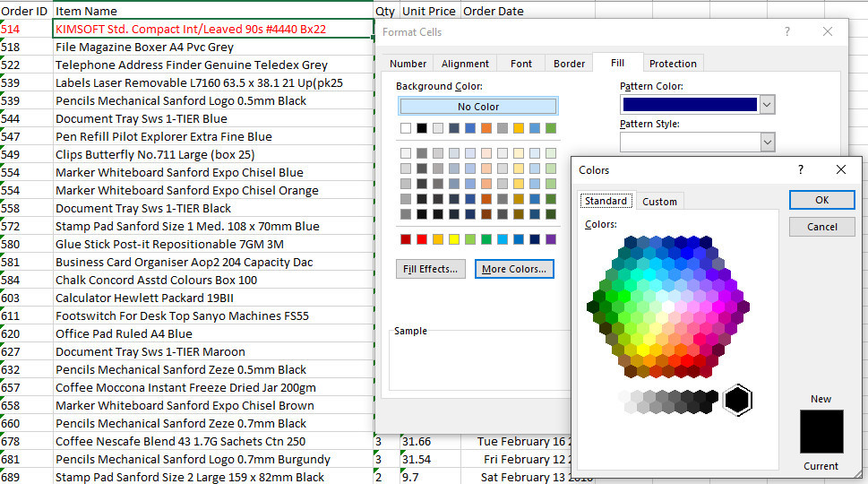Pick the green theme color swatch in top row
This screenshot has width=868, height=484.
551,128
